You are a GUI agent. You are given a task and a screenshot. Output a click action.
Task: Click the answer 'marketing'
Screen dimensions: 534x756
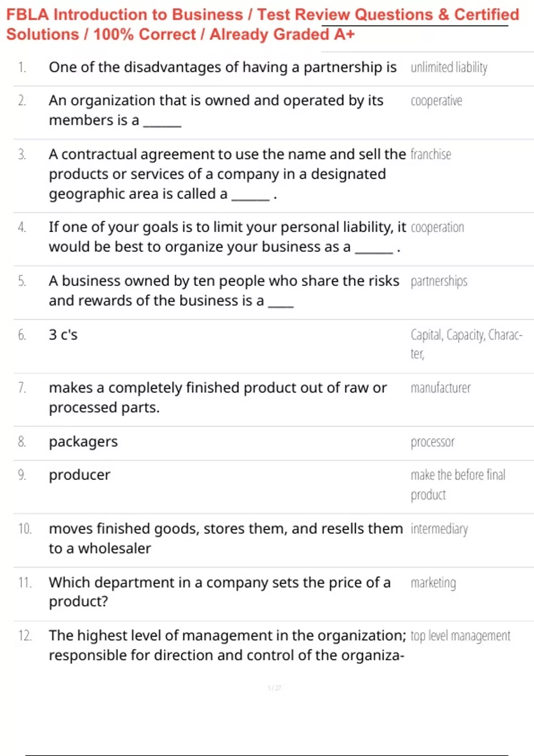point(433,583)
